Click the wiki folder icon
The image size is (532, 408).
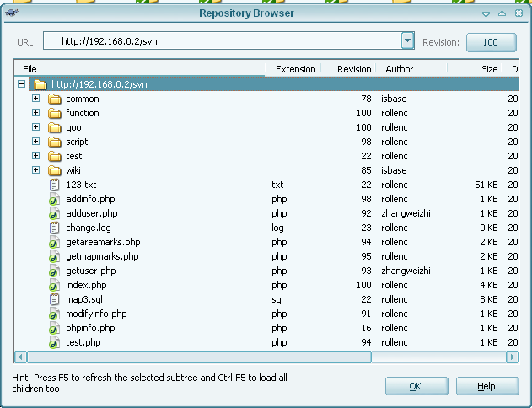[x=54, y=170]
